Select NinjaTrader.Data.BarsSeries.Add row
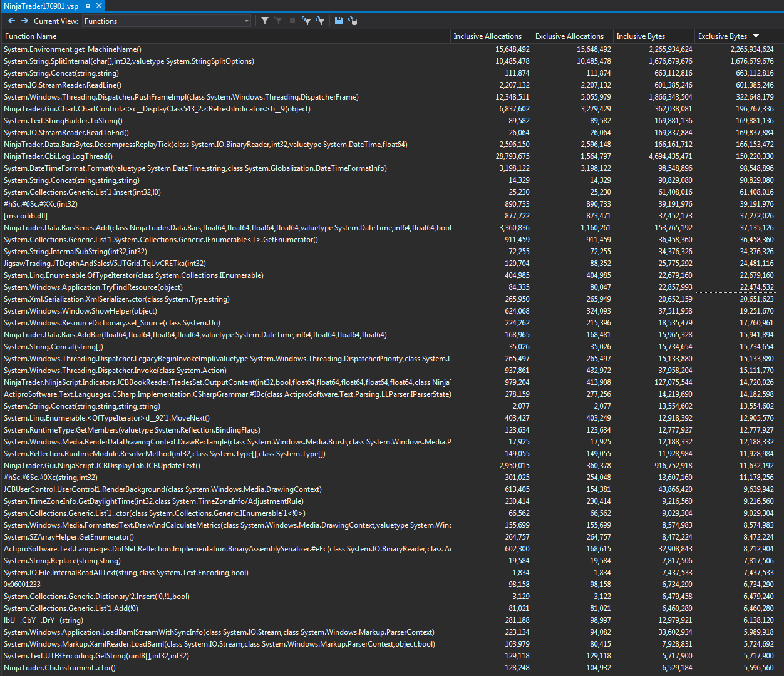Screen dimensions: 784x676 pyautogui.click(x=389, y=228)
